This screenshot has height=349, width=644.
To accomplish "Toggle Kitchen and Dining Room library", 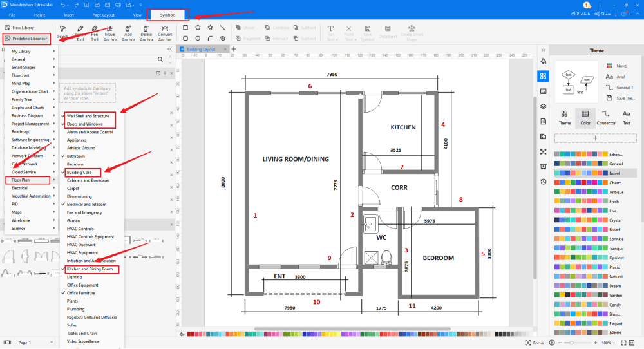I will (90, 269).
